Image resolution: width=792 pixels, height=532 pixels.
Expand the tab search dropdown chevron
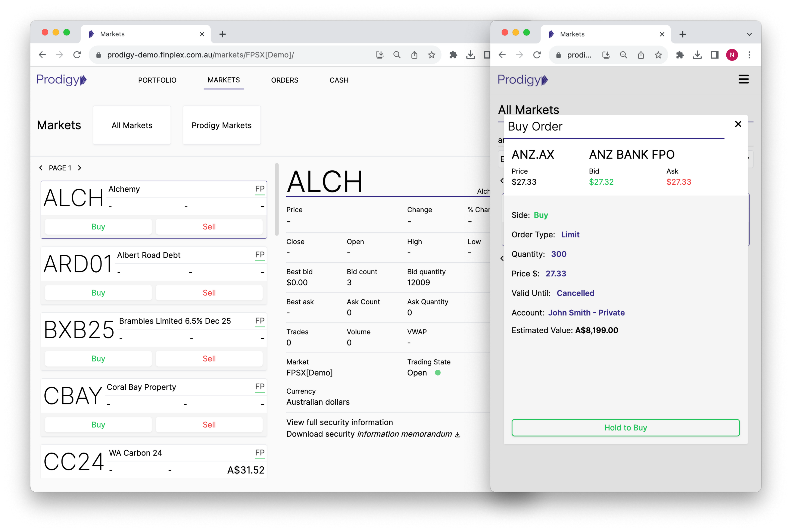click(x=749, y=34)
